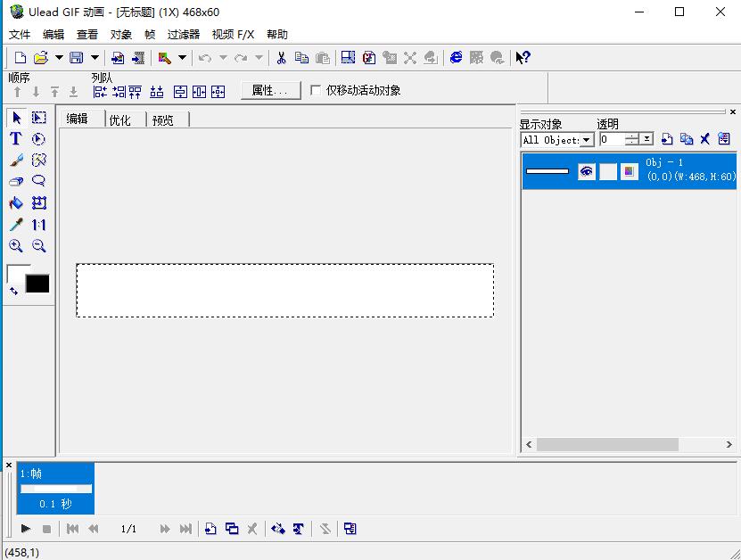Play the animation with Play button
The width and height of the screenshot is (741, 560).
tap(26, 528)
